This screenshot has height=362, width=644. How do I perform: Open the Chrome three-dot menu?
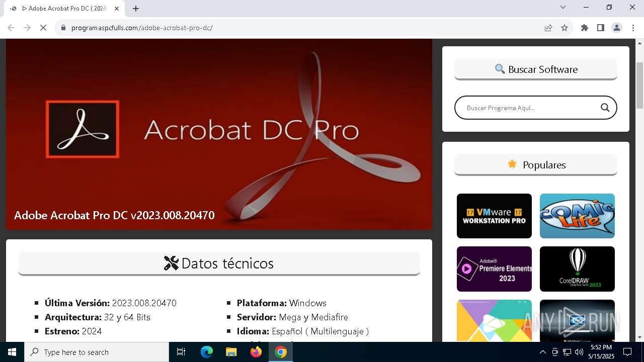(x=632, y=28)
